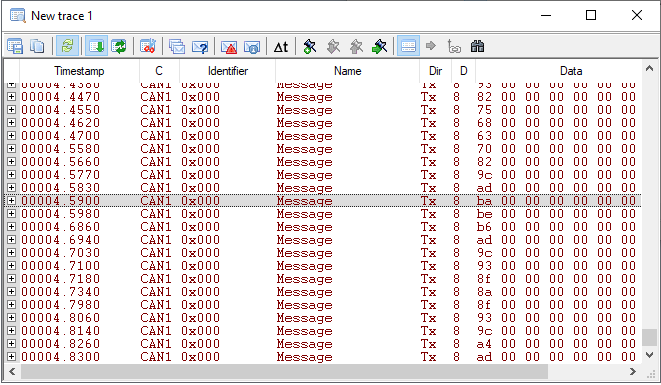Click the copy pages toolbar icon
The image size is (661, 385).
click(37, 46)
